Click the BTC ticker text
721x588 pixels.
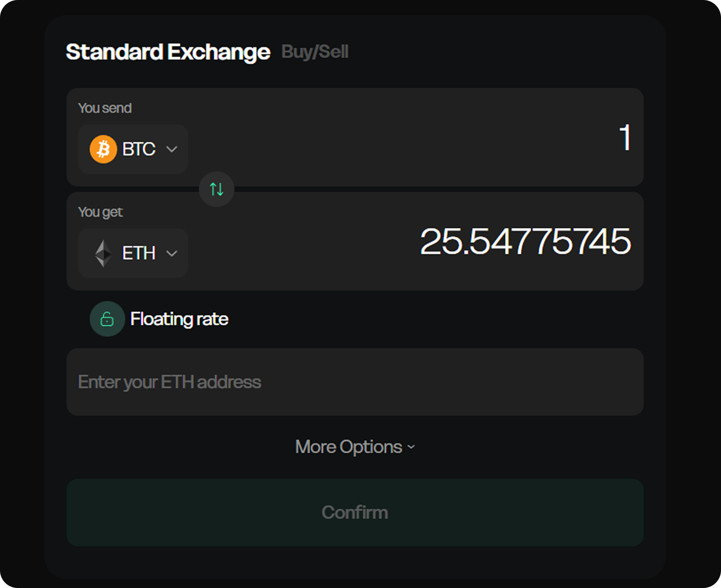pos(139,149)
